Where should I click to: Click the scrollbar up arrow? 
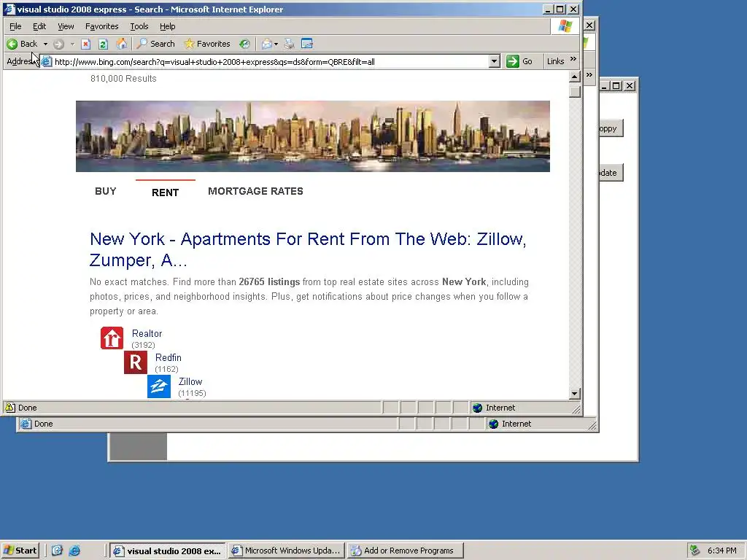click(575, 77)
